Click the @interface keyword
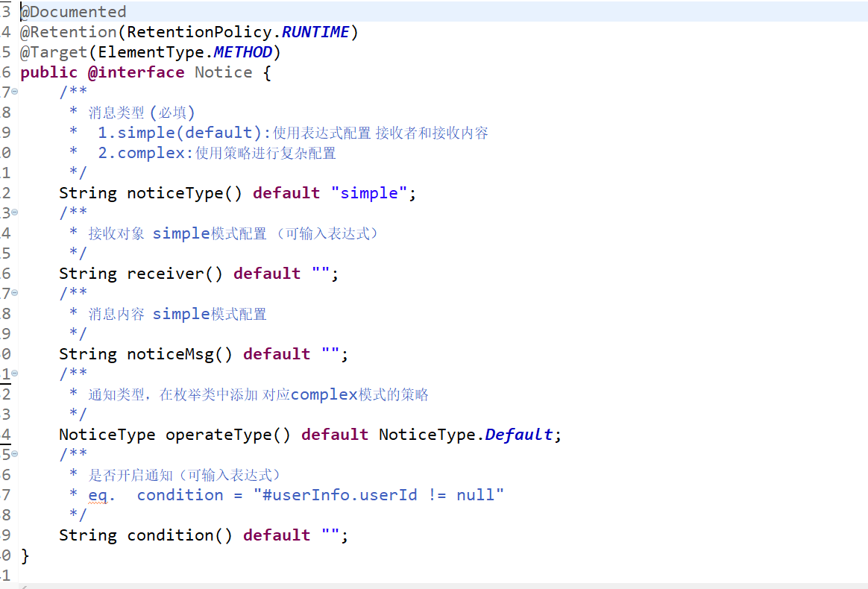This screenshot has width=868, height=589. pos(136,72)
